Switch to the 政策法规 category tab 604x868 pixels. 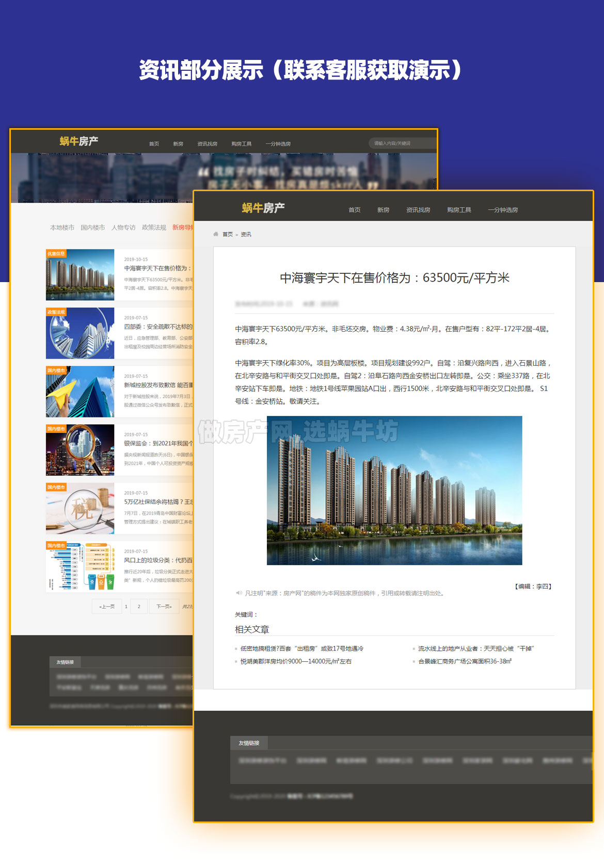click(154, 227)
